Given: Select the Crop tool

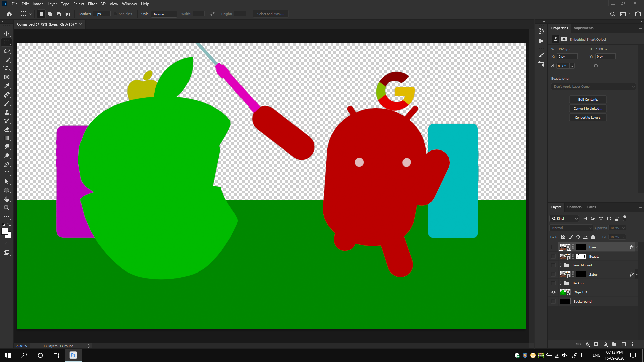Looking at the screenshot, I should [7, 68].
